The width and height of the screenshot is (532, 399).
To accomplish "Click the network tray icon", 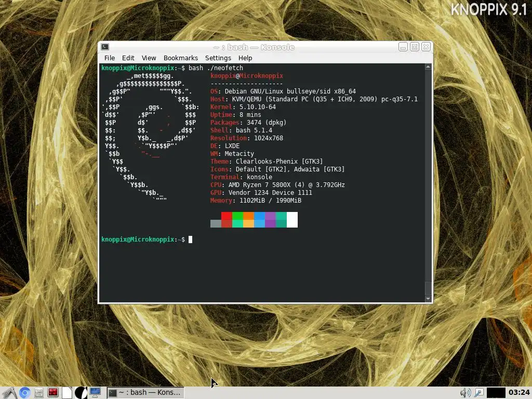I will 478,393.
